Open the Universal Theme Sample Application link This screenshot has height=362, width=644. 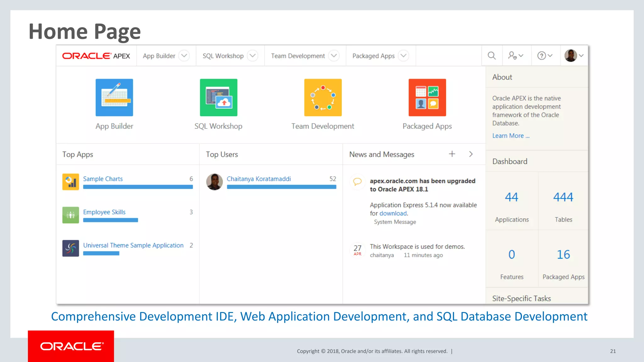click(x=133, y=245)
